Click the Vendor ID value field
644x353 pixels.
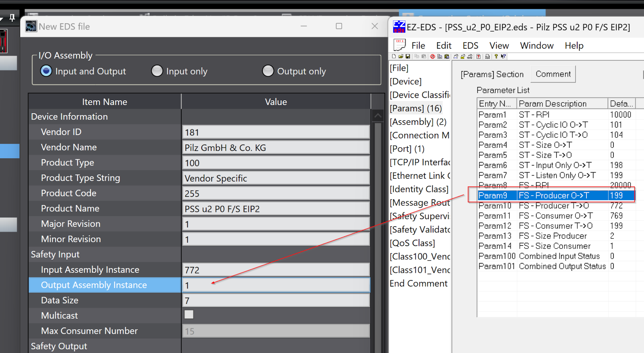(276, 132)
